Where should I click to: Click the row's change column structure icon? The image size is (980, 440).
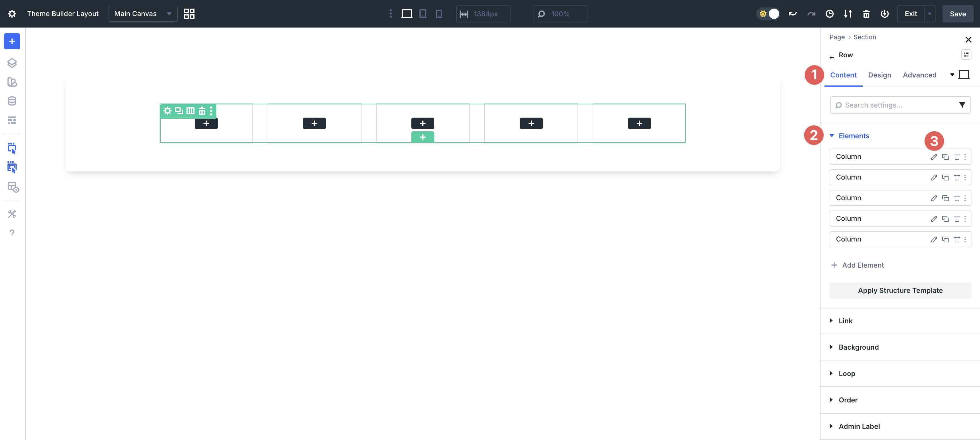point(190,111)
